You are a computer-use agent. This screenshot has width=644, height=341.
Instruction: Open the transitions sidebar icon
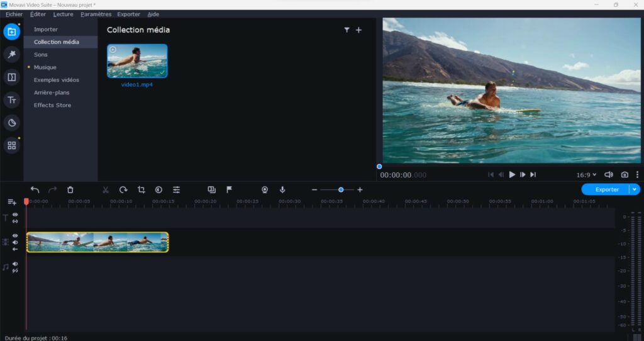[11, 77]
